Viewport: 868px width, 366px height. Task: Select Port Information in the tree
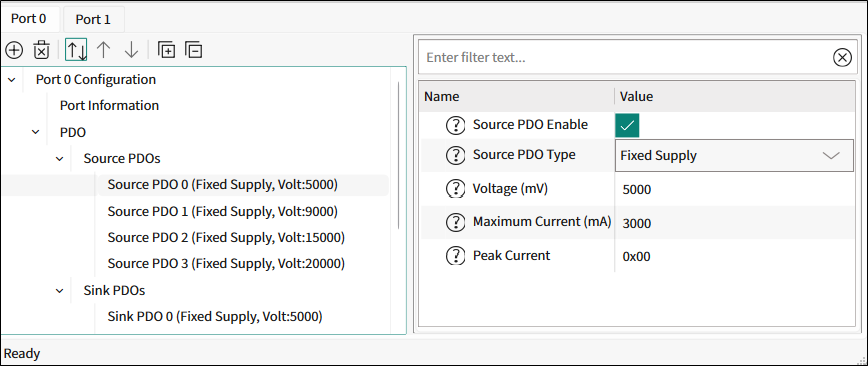[110, 106]
